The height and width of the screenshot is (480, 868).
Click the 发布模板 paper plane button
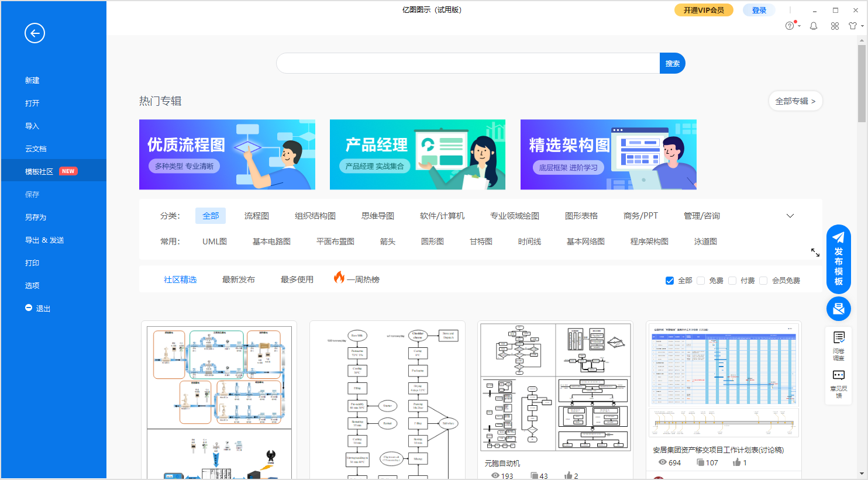point(838,259)
